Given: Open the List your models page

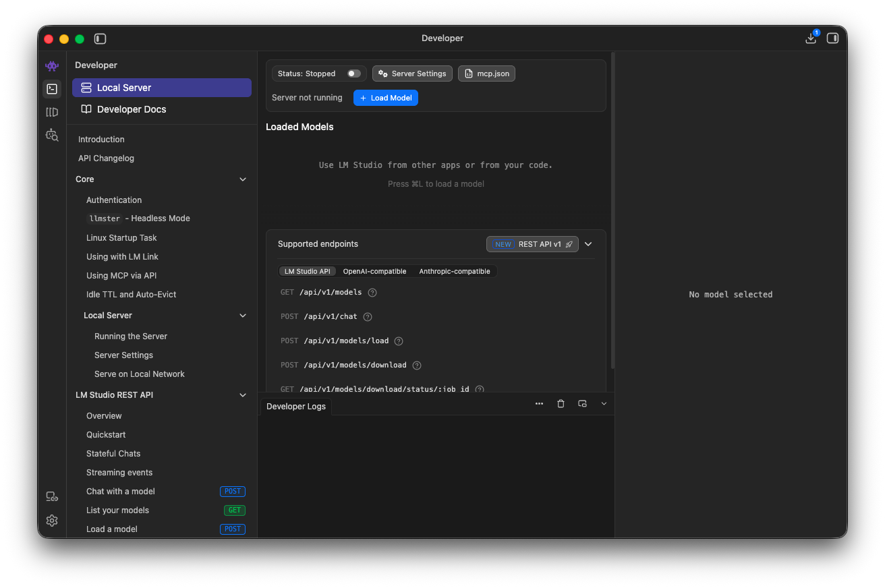Looking at the screenshot, I should 117,510.
